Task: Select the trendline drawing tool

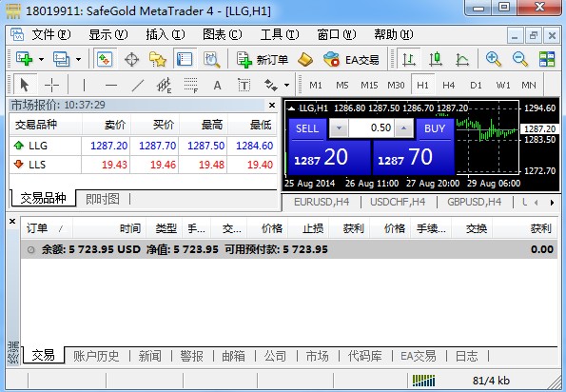Action: [138, 86]
